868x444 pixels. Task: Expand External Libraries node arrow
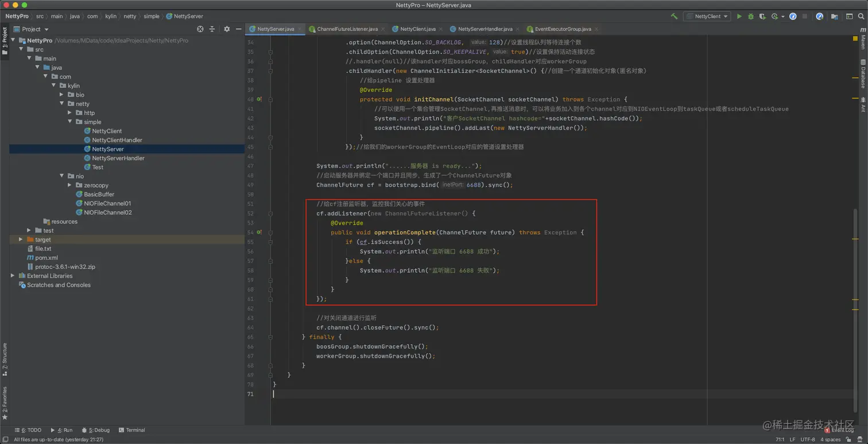point(13,276)
